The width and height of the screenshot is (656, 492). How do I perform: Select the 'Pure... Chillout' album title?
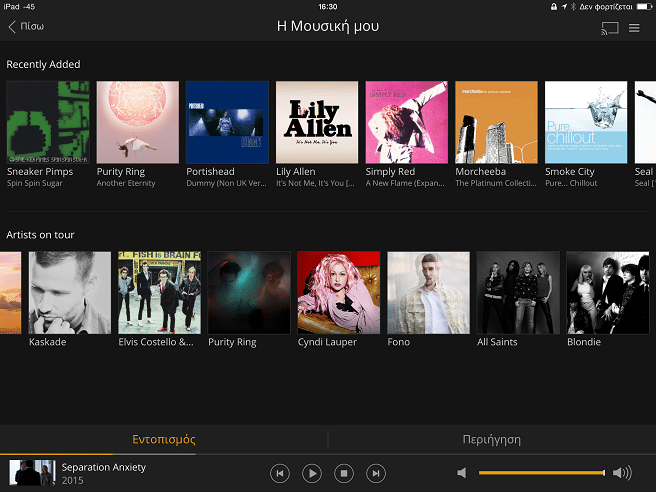coord(571,183)
